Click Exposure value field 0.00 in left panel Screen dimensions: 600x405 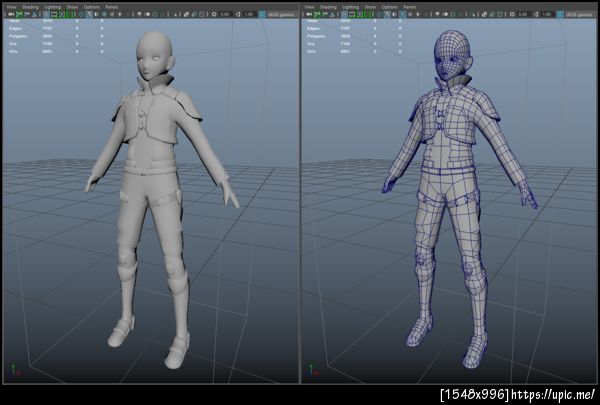pos(225,15)
